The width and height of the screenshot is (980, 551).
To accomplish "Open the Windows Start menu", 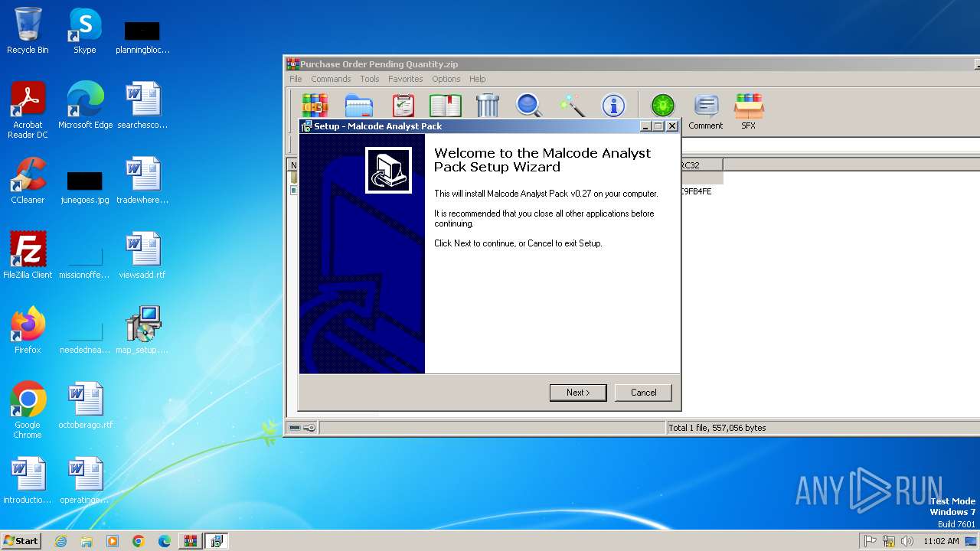I will pyautogui.click(x=21, y=541).
